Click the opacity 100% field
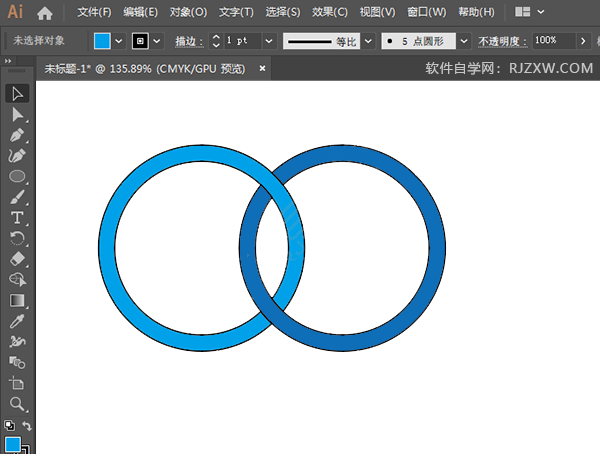This screenshot has width=600, height=454. coord(554,41)
